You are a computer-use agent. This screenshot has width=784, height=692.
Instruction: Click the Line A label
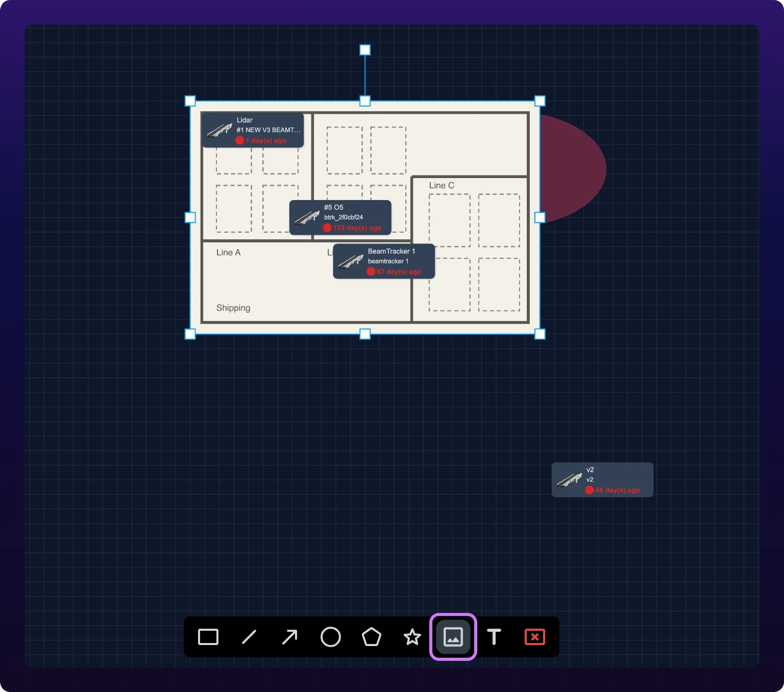point(228,252)
